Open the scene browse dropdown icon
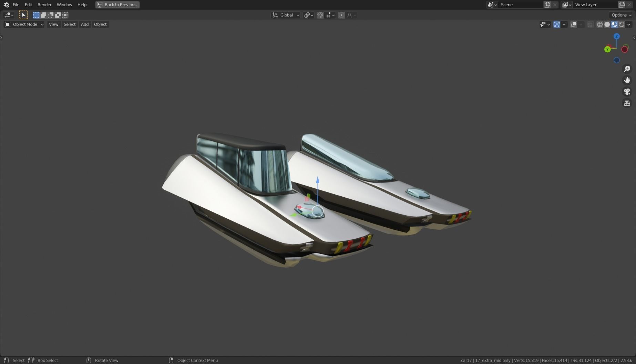The width and height of the screenshot is (636, 364). (492, 4)
